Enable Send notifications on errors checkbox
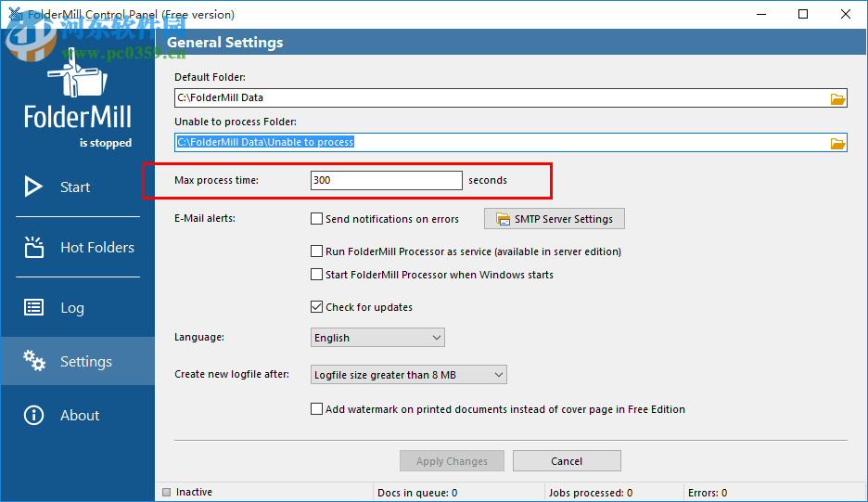This screenshot has width=868, height=502. click(x=317, y=219)
